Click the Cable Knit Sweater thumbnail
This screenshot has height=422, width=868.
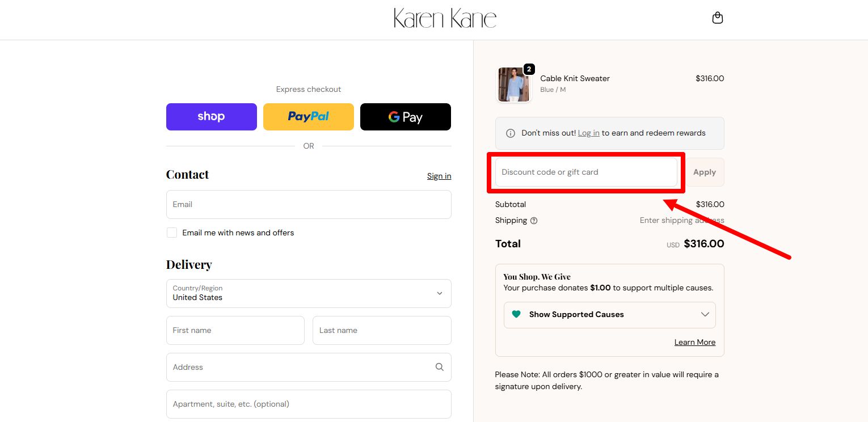tap(513, 85)
